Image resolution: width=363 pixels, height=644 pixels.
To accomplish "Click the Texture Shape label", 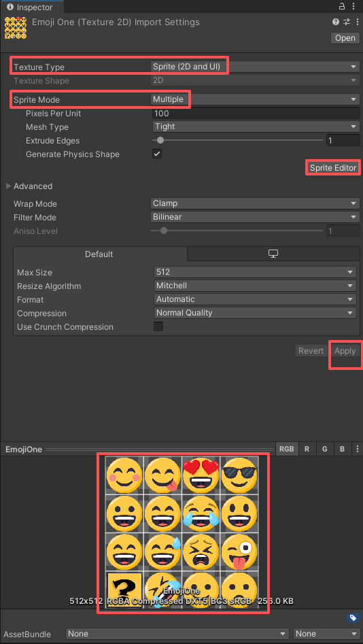I will pyautogui.click(x=41, y=80).
